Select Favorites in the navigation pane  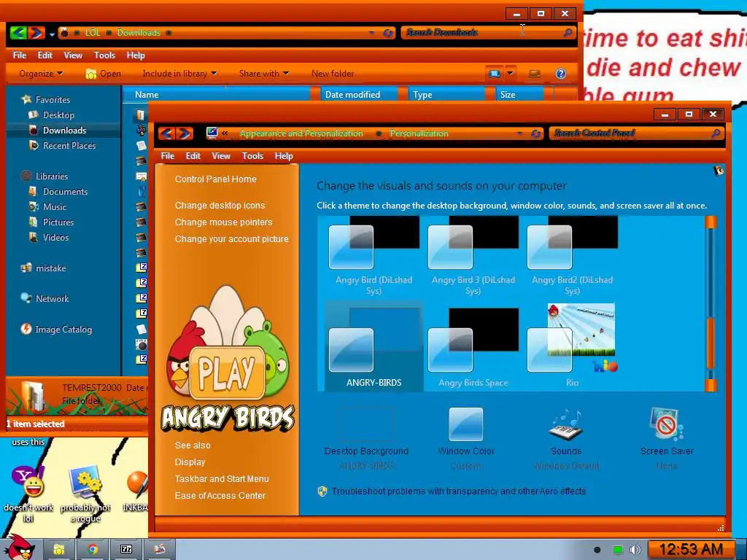tap(53, 99)
